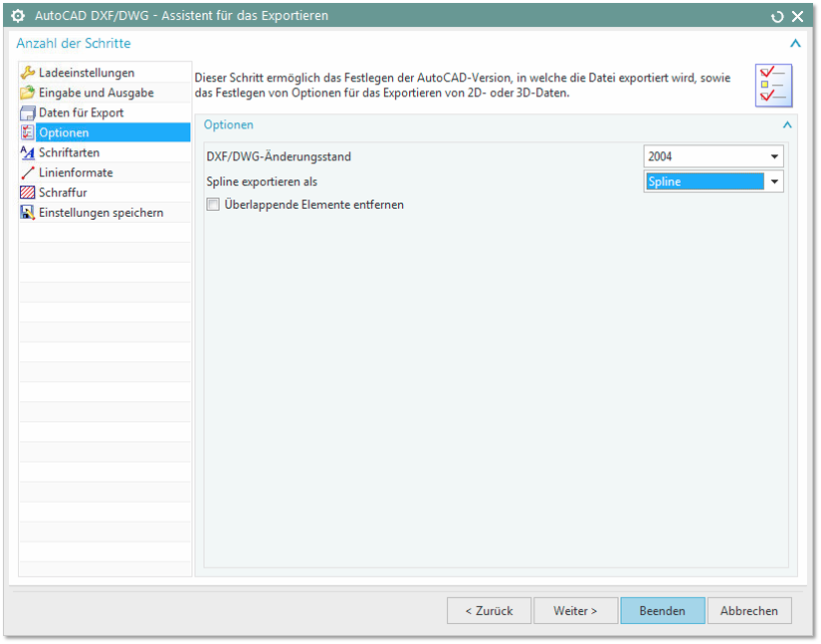This screenshot has height=644, width=821.
Task: Select the Optionen step in the list
Action: coord(104,132)
